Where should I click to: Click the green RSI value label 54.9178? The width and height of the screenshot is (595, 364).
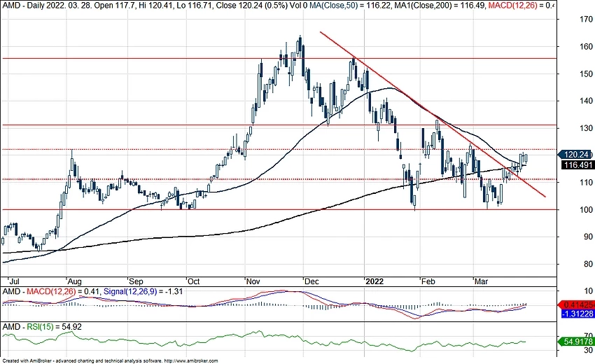click(x=576, y=342)
